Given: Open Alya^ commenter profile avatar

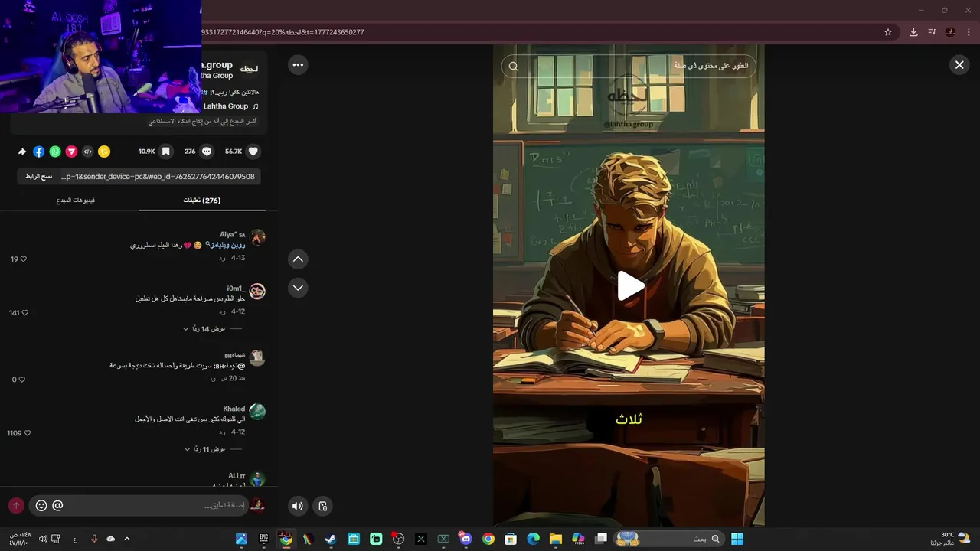Looking at the screenshot, I should 257,238.
